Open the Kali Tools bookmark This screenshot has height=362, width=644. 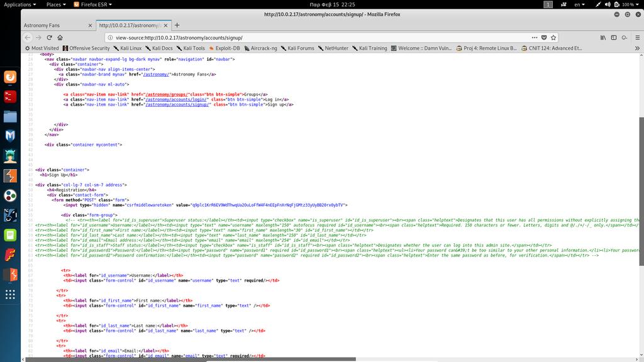click(x=191, y=48)
